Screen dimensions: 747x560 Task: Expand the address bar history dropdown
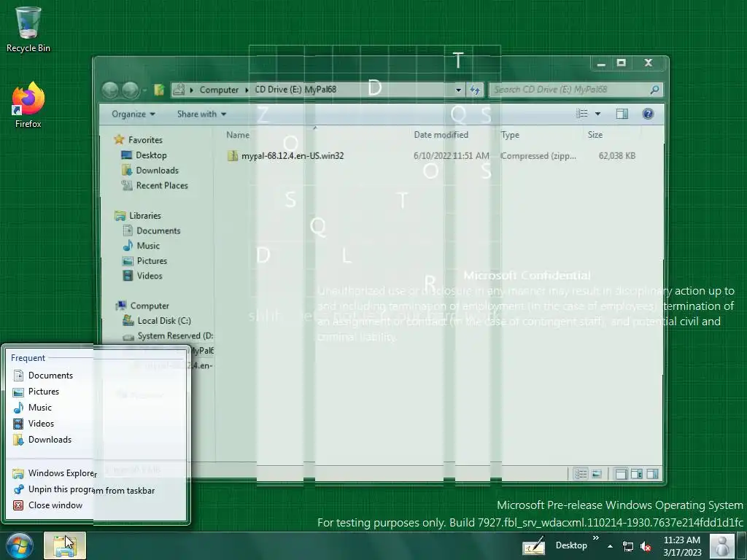(458, 90)
